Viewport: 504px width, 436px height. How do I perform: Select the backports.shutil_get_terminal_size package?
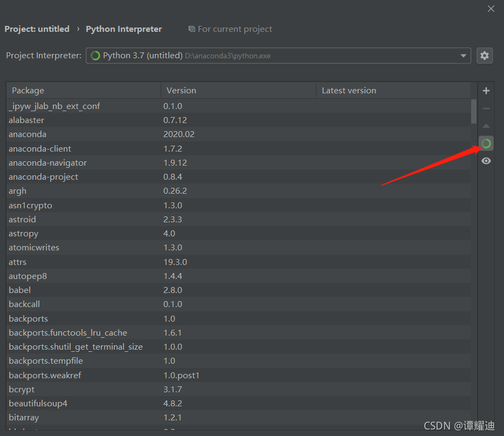pyautogui.click(x=238, y=347)
